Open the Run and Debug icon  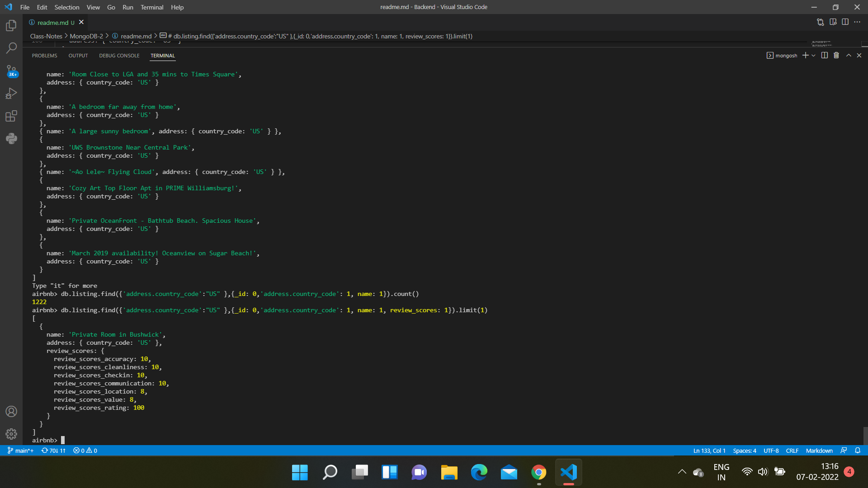[x=11, y=93]
